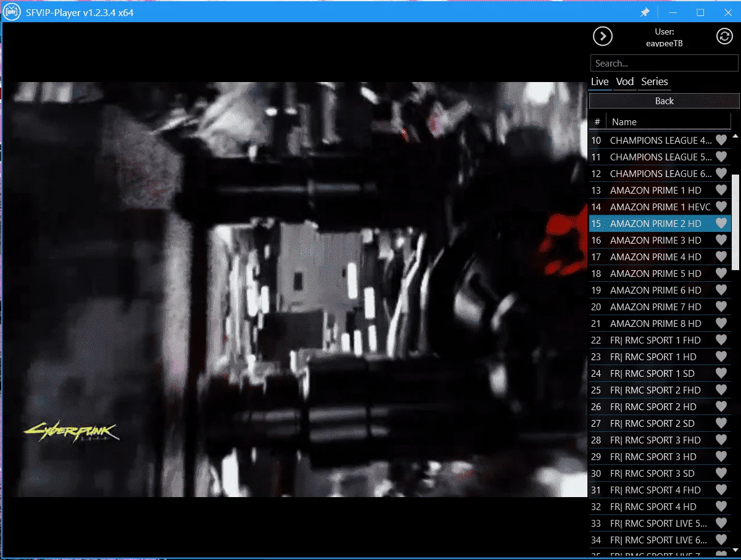Click the refresh playlist icon
Image resolution: width=741 pixels, height=560 pixels.
coord(724,36)
